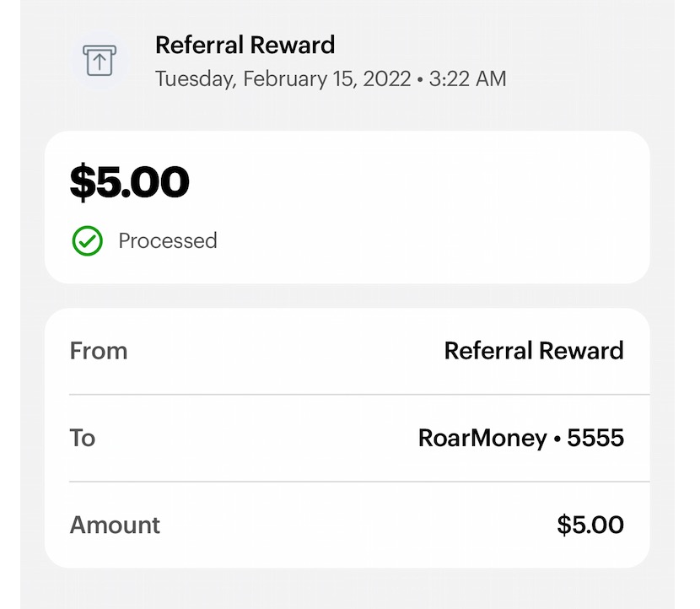The height and width of the screenshot is (609, 700).
Task: Tap the word Referral in the From value
Action: tap(485, 351)
